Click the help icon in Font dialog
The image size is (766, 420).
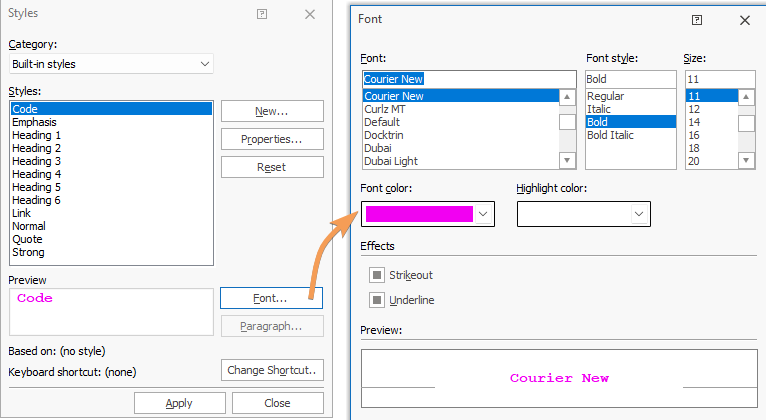[x=697, y=19]
